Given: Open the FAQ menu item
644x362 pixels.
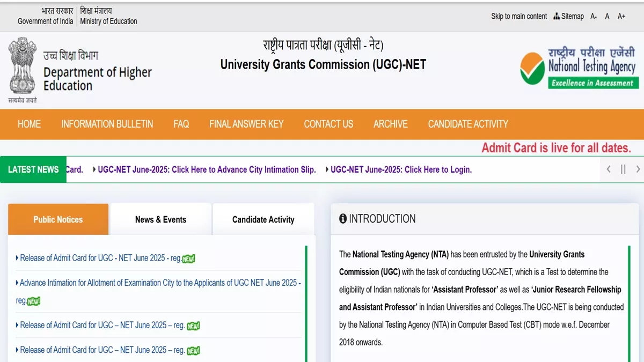Looking at the screenshot, I should pyautogui.click(x=181, y=124).
